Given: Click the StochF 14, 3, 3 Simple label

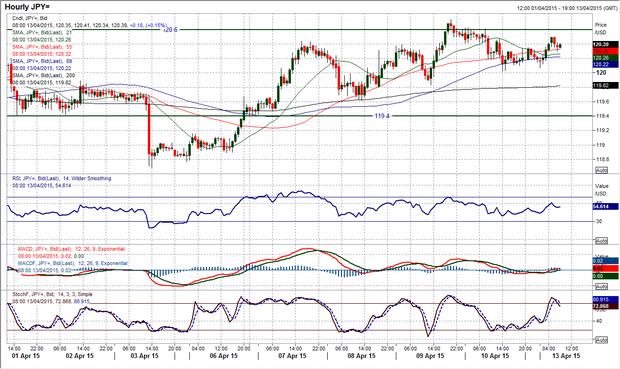Looking at the screenshot, I should (52, 294).
